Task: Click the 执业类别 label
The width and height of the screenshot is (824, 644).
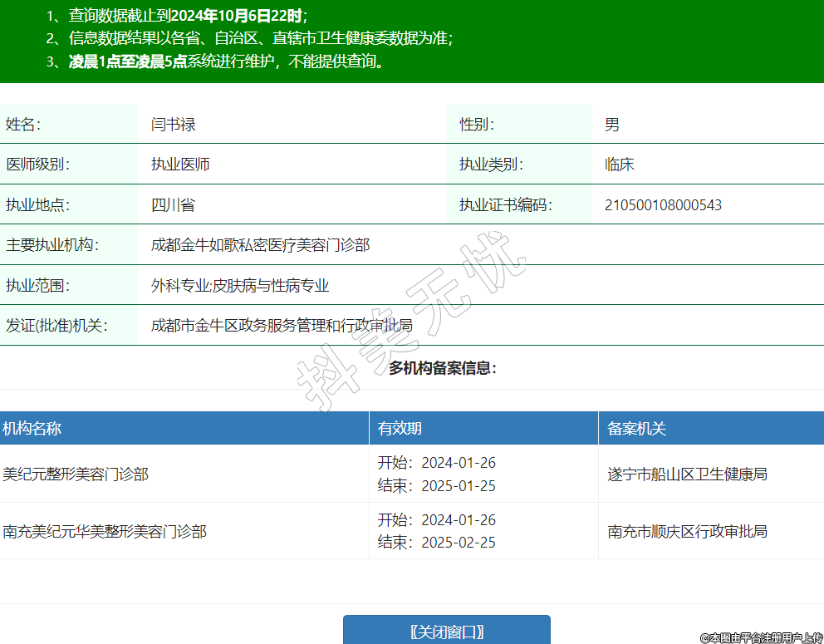Action: (x=492, y=165)
